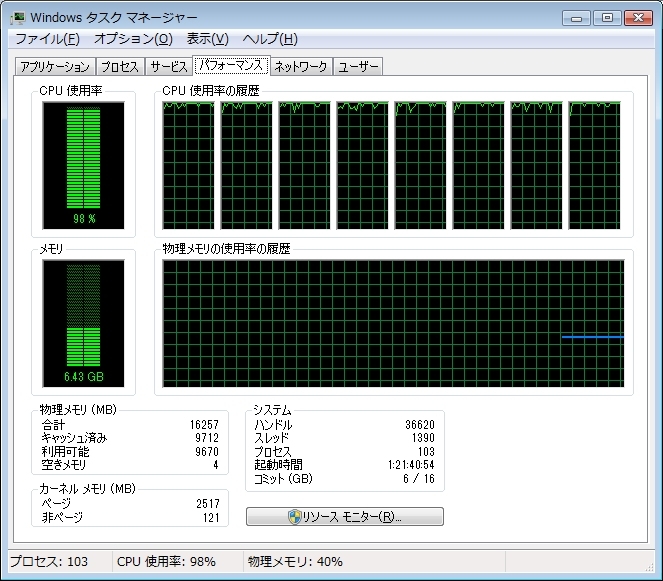Maximize the Task Manager window

pos(607,18)
